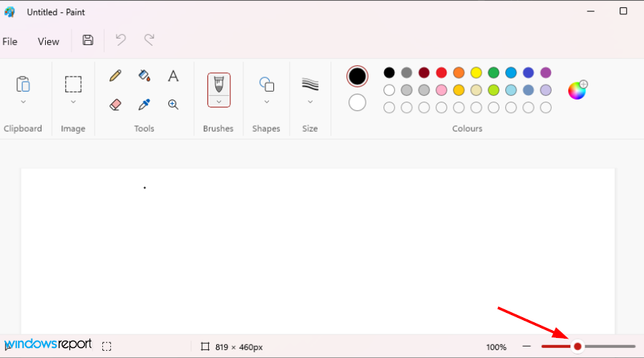This screenshot has width=644, height=358.
Task: Undo the last action
Action: 121,41
